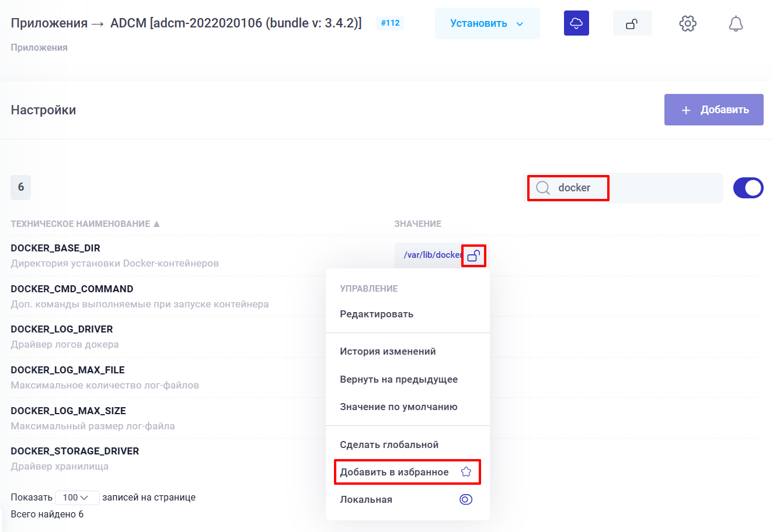Toggle the blue switch next to search

748,188
